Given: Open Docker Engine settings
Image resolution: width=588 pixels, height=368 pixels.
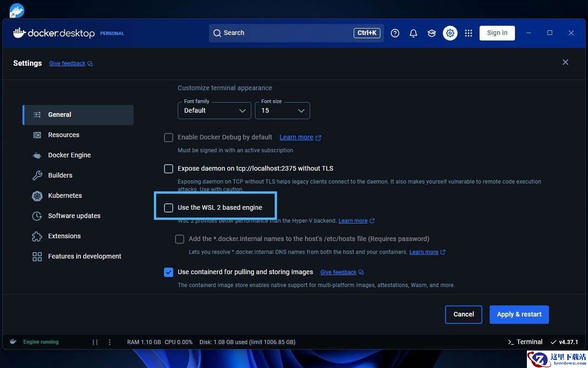Looking at the screenshot, I should point(78,155).
